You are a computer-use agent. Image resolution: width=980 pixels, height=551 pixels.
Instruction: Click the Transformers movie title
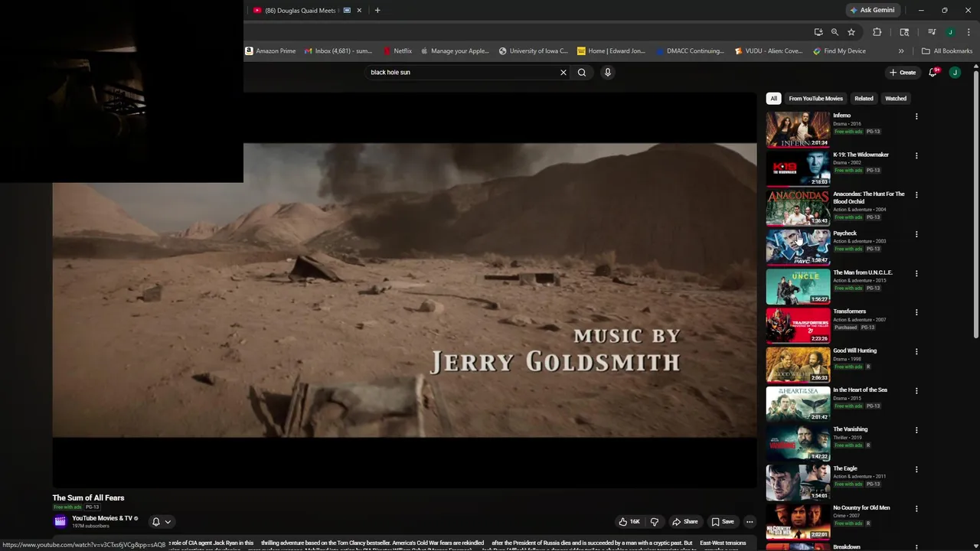pos(849,311)
